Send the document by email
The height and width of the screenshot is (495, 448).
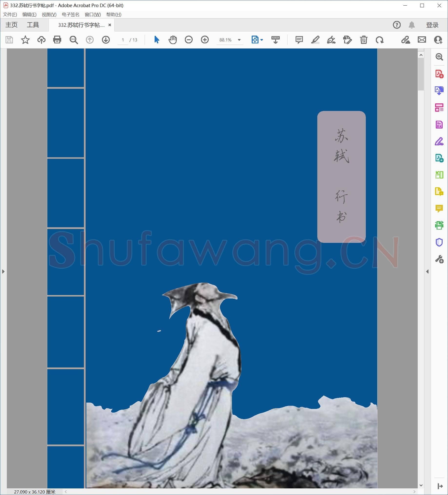(x=422, y=40)
